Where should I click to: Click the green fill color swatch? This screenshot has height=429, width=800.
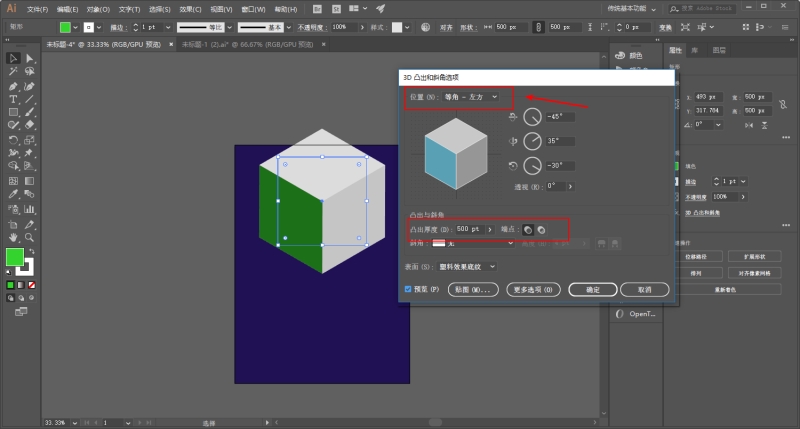15,257
